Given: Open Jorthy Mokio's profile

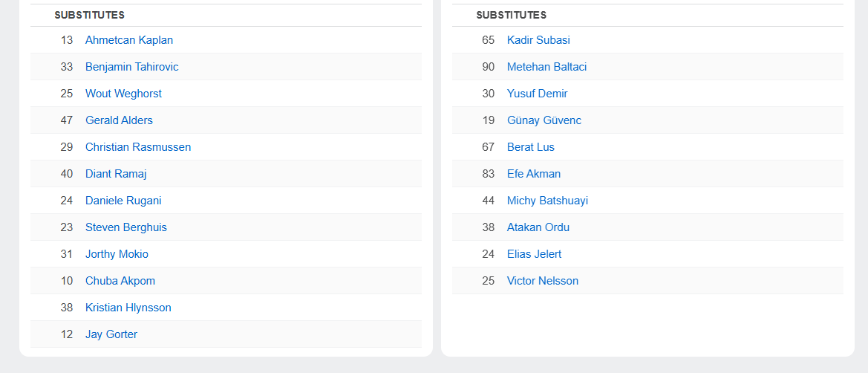Looking at the screenshot, I should coord(117,254).
